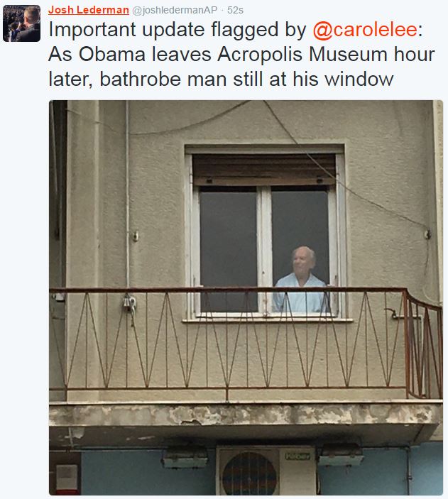Screen dimensions: 448x499
Task: Click the stained concrete balcony ledge in the photo
Action: coord(246,414)
